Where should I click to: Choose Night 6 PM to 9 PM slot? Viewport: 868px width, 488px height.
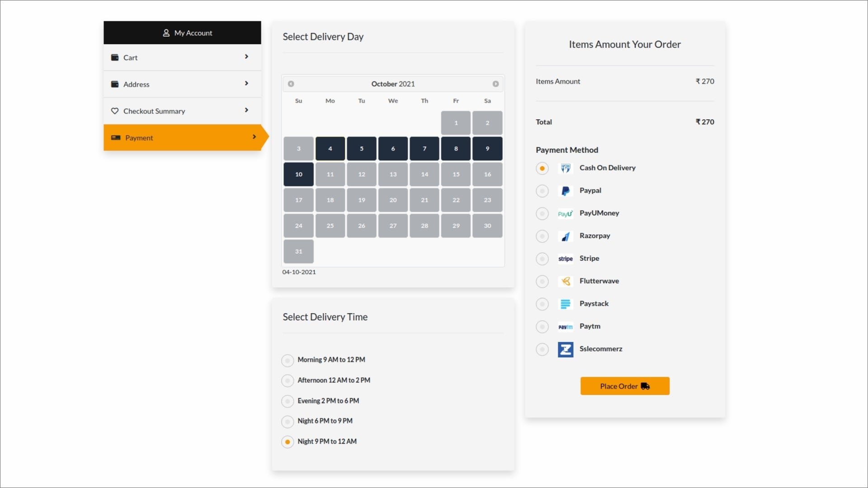(x=288, y=421)
